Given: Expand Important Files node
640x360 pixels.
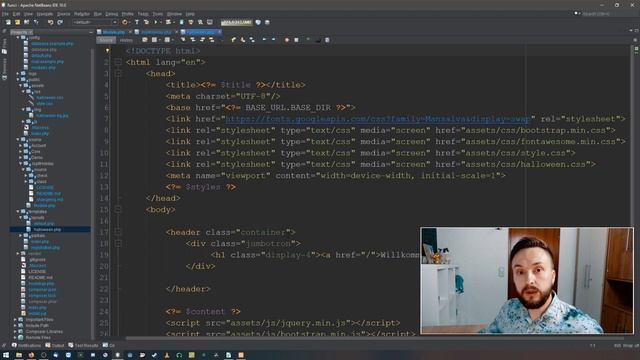Looking at the screenshot, I should [x=16, y=320].
